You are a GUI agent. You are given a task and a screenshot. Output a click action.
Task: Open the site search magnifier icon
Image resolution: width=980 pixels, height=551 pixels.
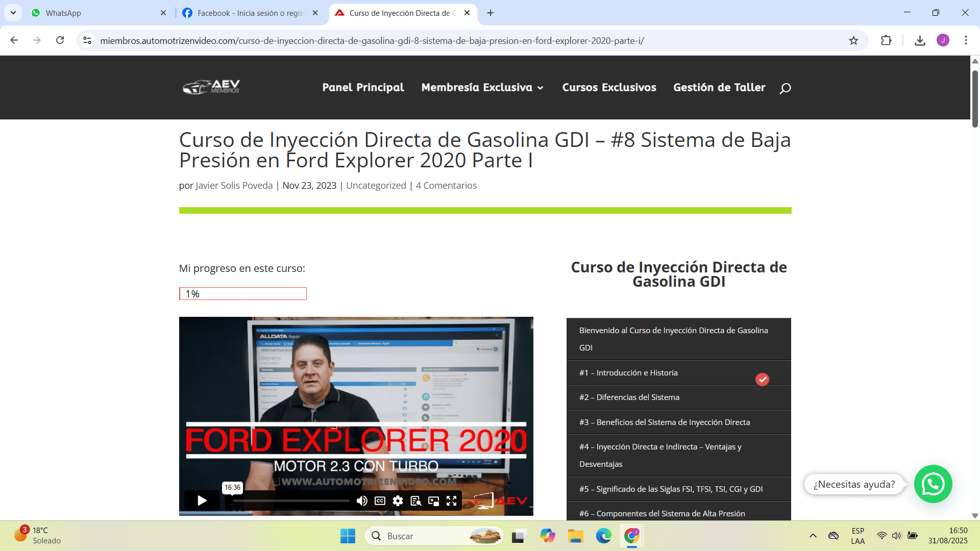pos(785,88)
